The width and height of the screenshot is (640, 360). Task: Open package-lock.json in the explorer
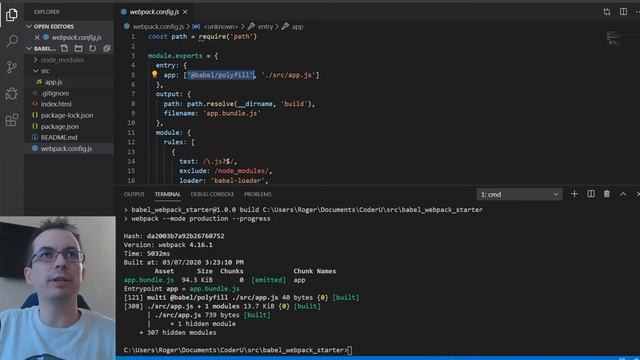click(67, 115)
